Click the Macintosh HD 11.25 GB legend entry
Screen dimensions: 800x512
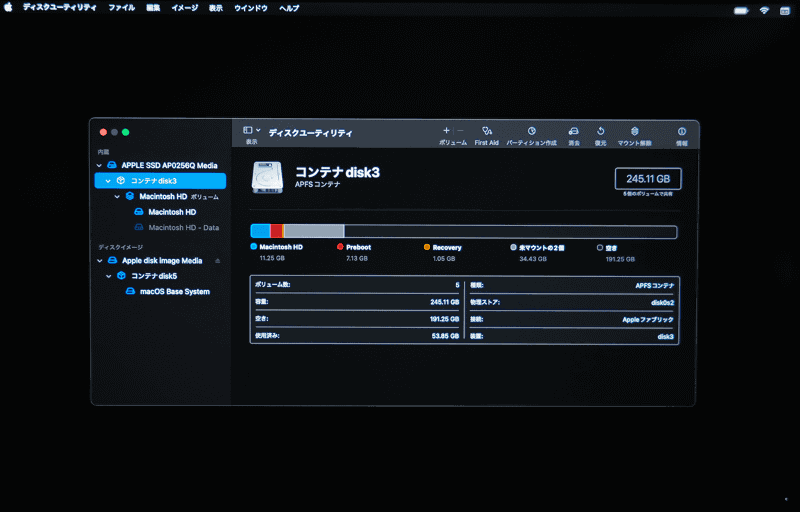coord(277,252)
